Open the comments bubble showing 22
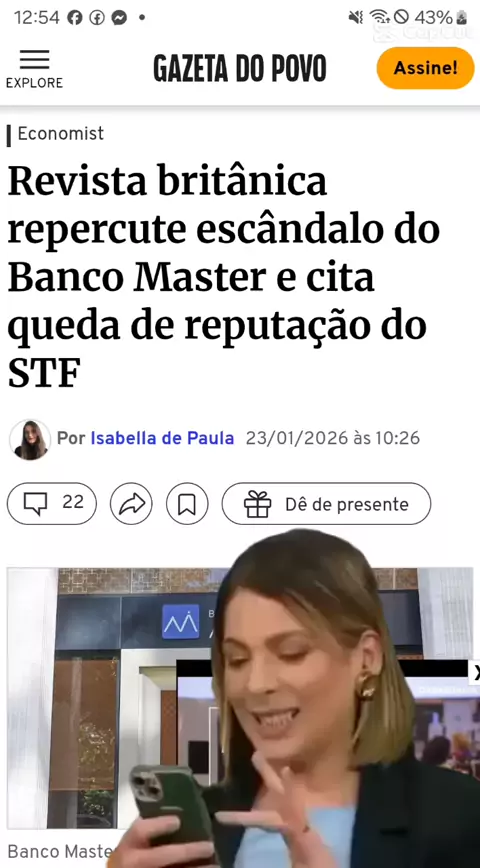 tap(51, 503)
